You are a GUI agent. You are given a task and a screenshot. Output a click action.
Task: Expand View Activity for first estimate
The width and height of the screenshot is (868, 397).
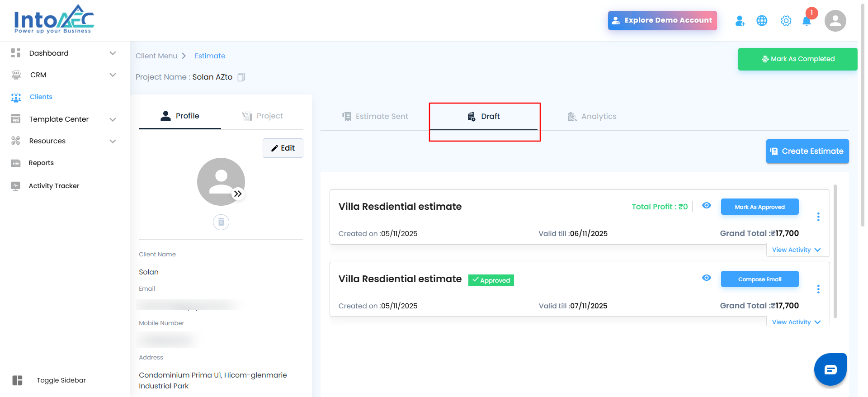pos(796,250)
